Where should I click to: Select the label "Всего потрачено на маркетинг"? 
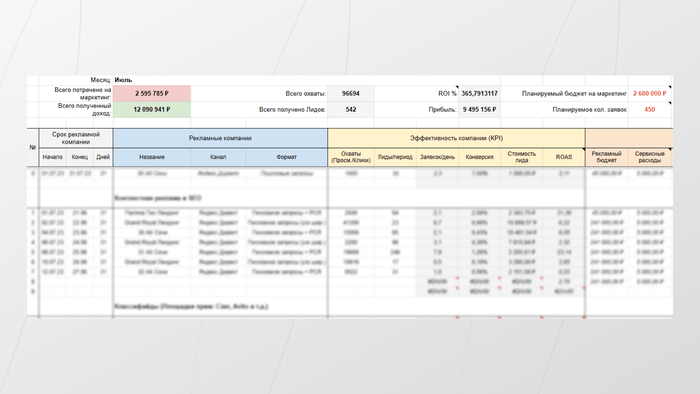click(x=83, y=94)
